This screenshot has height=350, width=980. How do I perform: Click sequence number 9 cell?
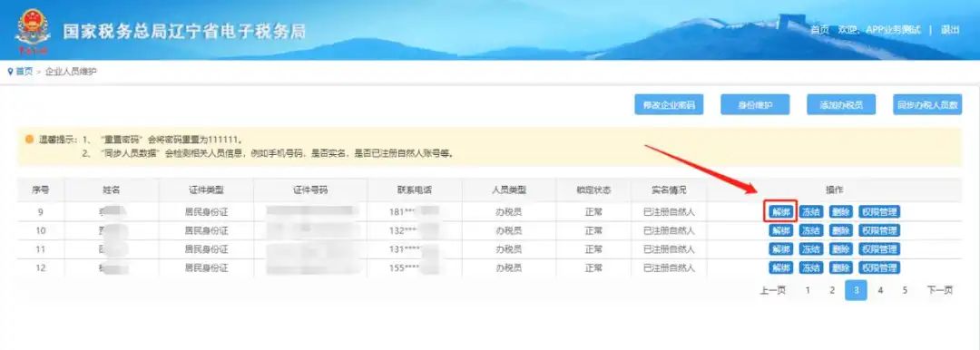41,212
